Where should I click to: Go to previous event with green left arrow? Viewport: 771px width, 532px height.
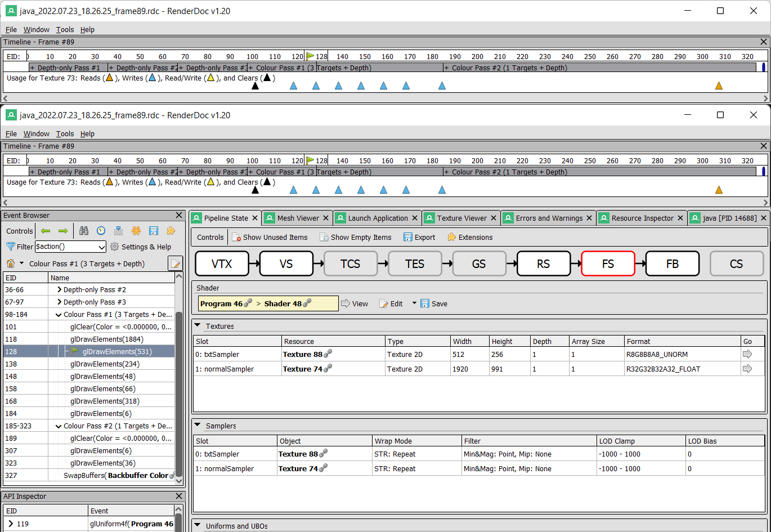click(x=46, y=231)
